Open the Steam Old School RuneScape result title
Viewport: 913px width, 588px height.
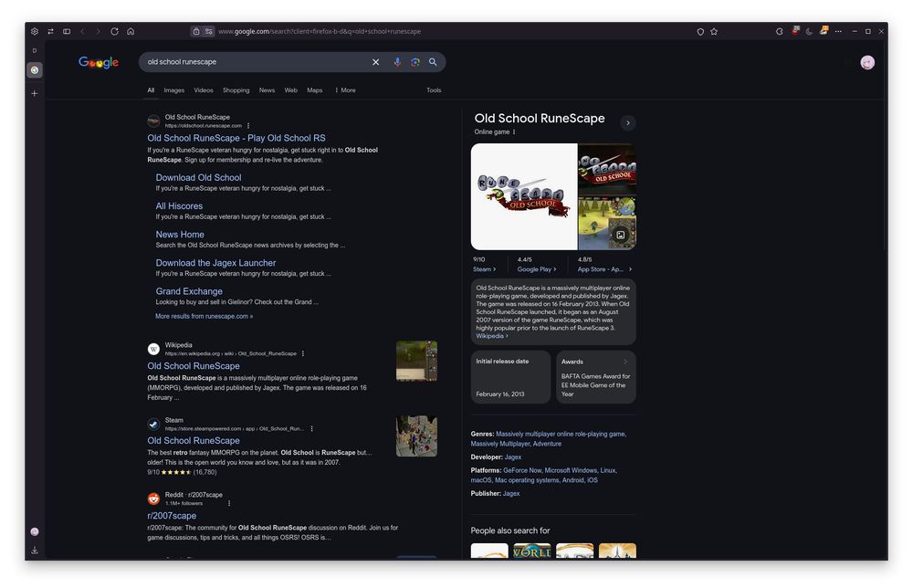click(194, 441)
